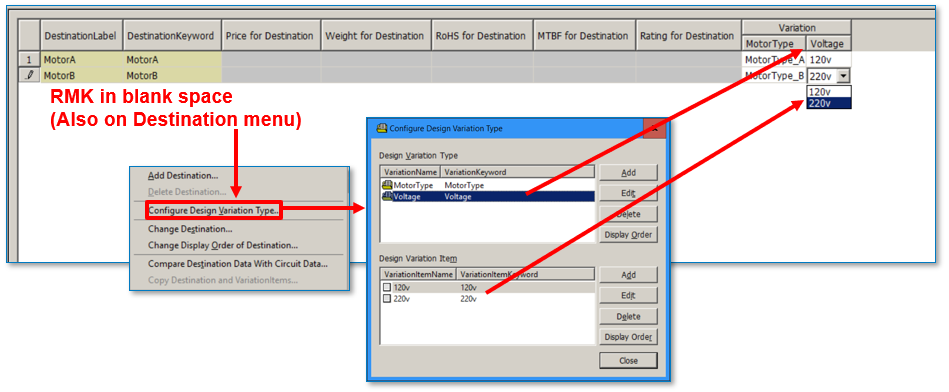This screenshot has height=392, width=949.
Task: Click the Configure Design Variation Type title icon
Action: point(381,128)
